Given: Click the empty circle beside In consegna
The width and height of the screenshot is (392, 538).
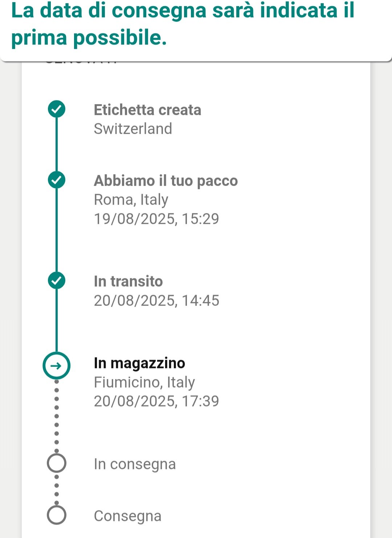Looking at the screenshot, I should click(57, 463).
